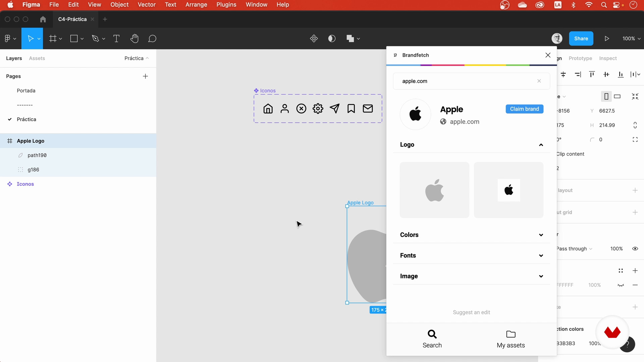The image size is (644, 362).
Task: Select the Apple Logo layer
Action: (x=78, y=141)
